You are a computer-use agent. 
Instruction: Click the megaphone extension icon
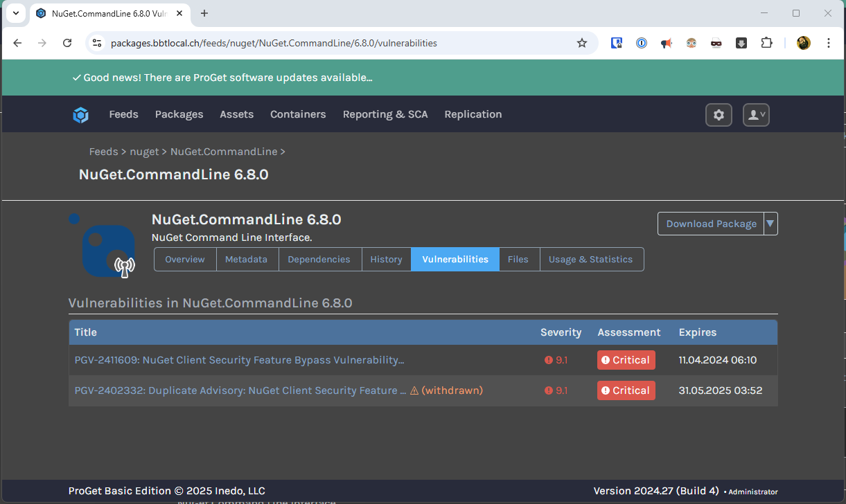click(x=667, y=43)
